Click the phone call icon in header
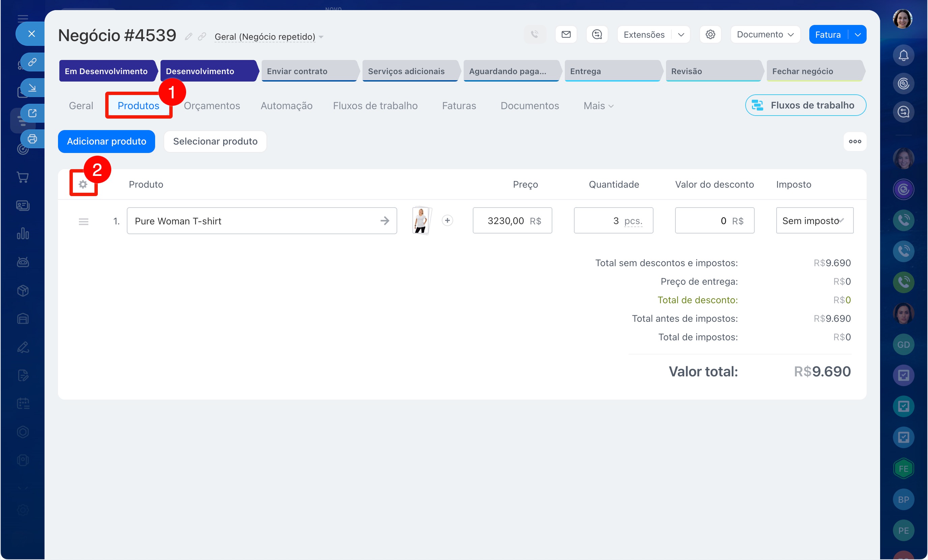This screenshot has height=560, width=928. (x=534, y=35)
